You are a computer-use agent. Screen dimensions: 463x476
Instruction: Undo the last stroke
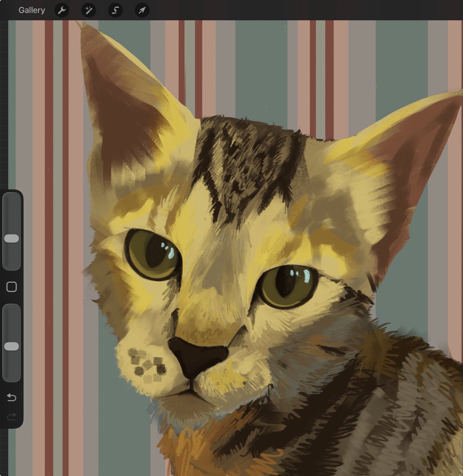coord(12,397)
